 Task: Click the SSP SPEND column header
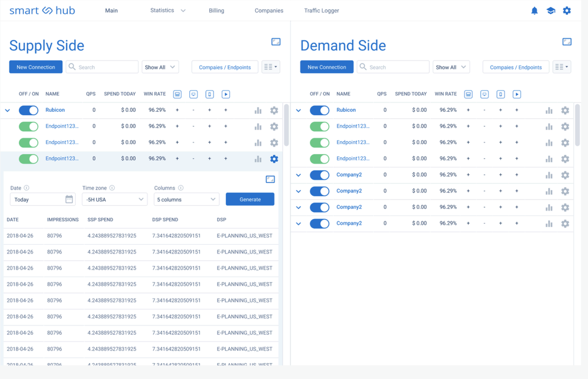(100, 220)
